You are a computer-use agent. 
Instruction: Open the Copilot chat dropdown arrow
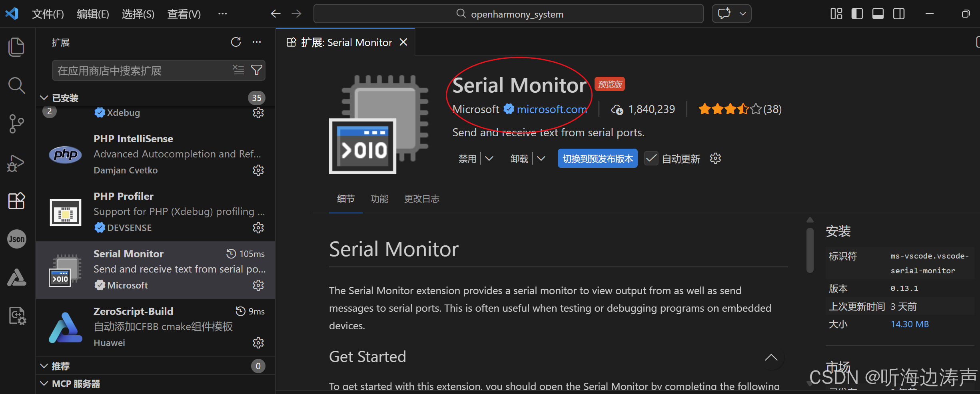click(x=742, y=14)
